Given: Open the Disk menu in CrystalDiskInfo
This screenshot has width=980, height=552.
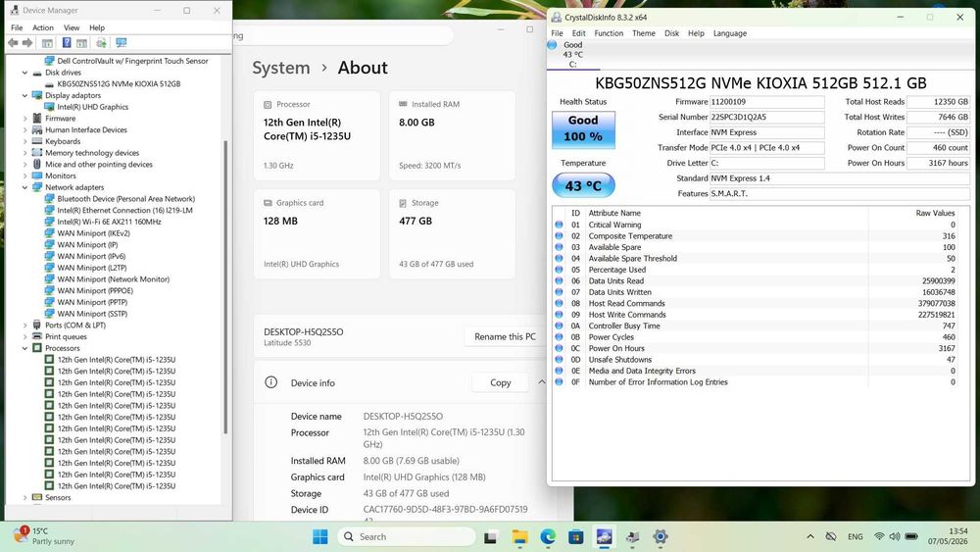Looking at the screenshot, I should pyautogui.click(x=671, y=33).
